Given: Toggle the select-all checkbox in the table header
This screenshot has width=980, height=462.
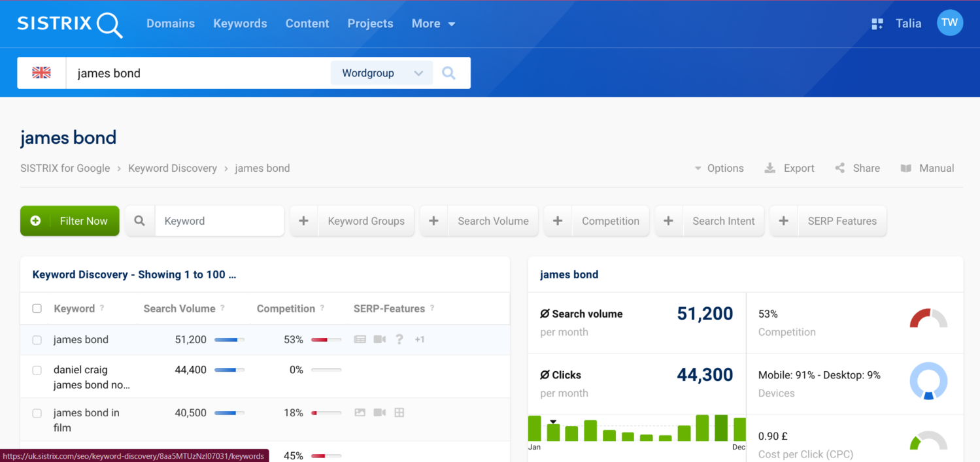Looking at the screenshot, I should point(37,308).
